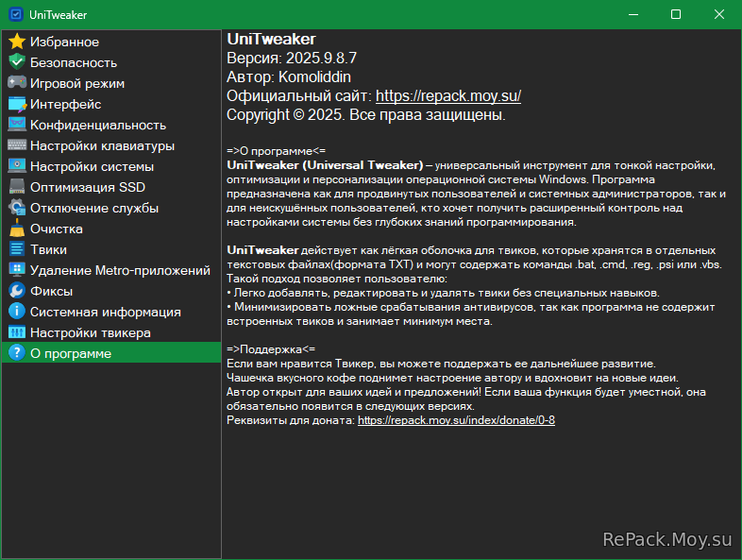Click the blue info icon for Системная информация
742x560 pixels.
tap(16, 312)
